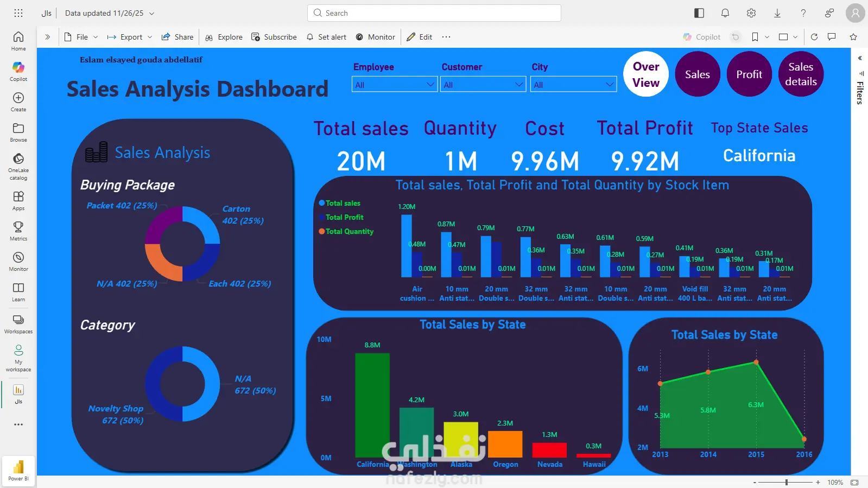868x488 pixels.
Task: Open the View mode rectangle icon
Action: [783, 37]
